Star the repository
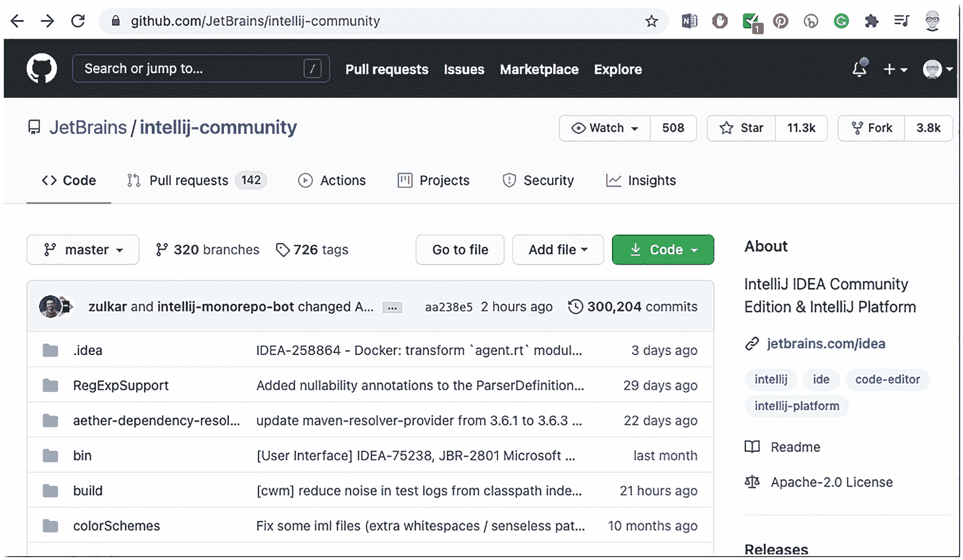The image size is (963, 560). [x=741, y=128]
